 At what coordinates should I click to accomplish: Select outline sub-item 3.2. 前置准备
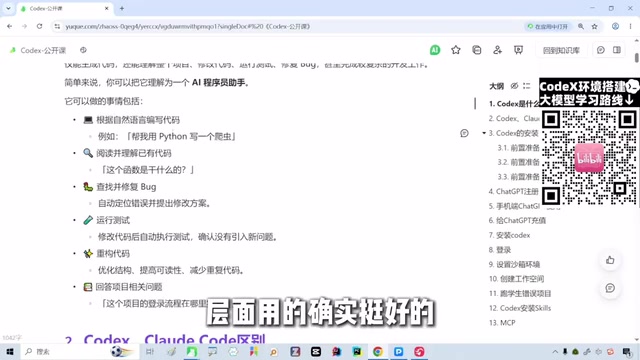pos(518,162)
